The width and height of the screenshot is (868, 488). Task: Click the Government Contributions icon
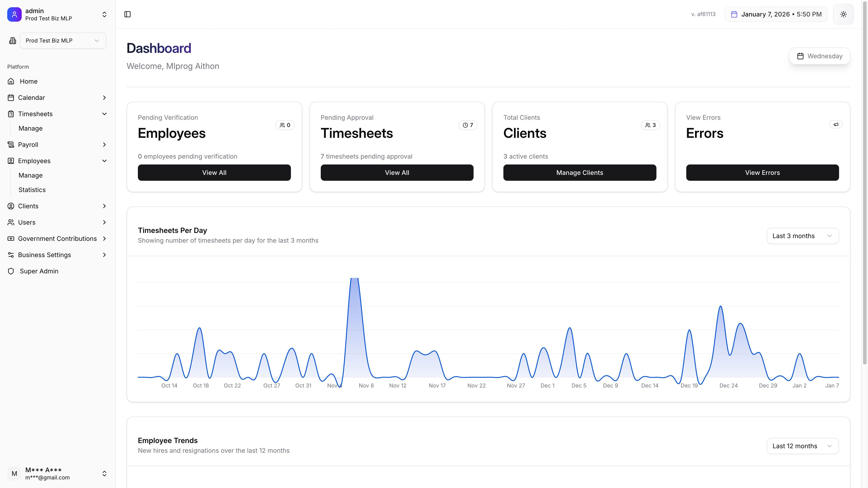(x=11, y=238)
